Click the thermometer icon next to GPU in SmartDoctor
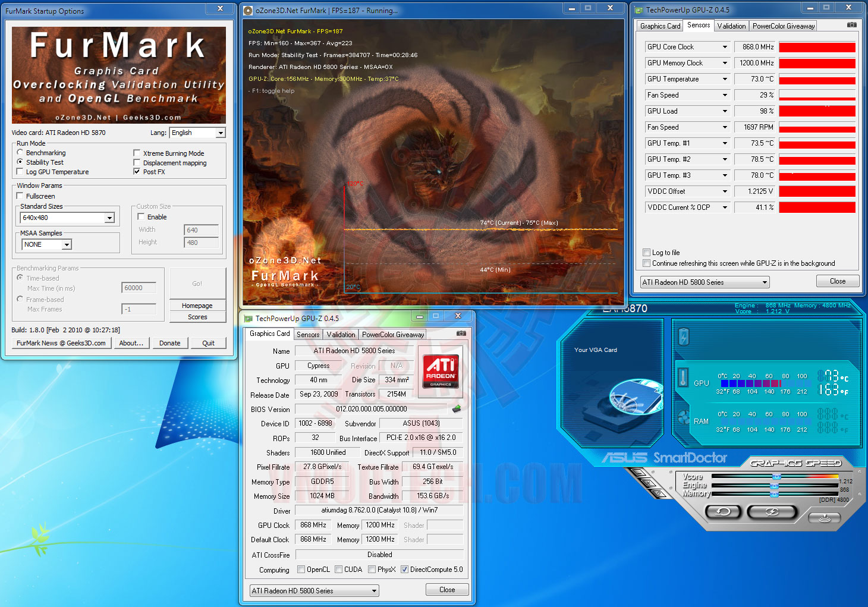This screenshot has height=607, width=868. 684,378
